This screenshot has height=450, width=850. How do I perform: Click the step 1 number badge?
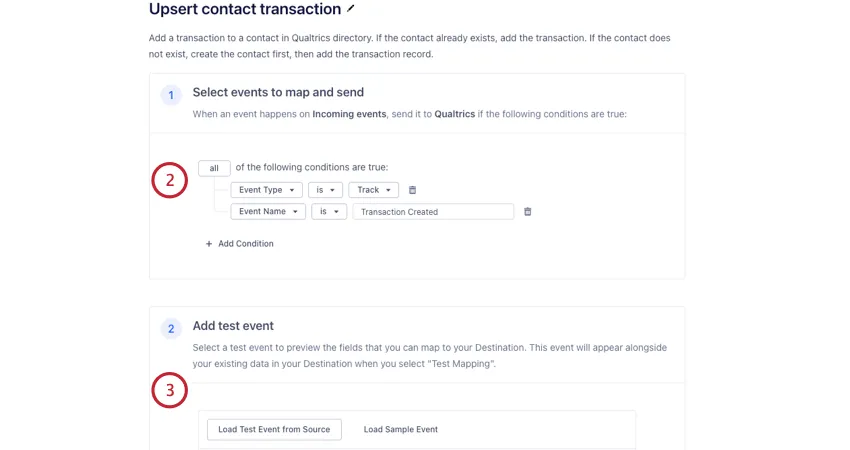coord(171,95)
